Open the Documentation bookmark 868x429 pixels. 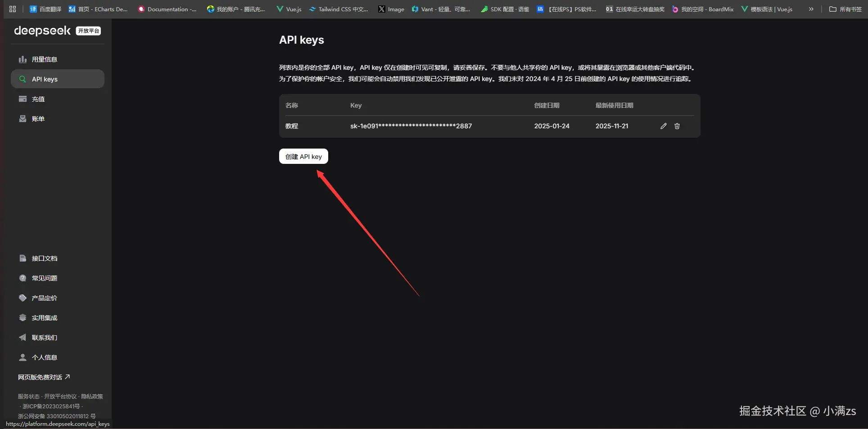pyautogui.click(x=167, y=9)
